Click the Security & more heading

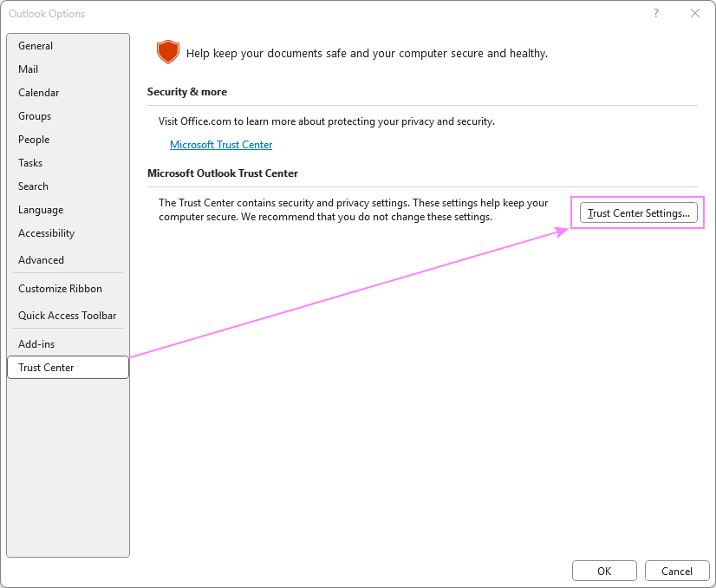click(x=186, y=92)
